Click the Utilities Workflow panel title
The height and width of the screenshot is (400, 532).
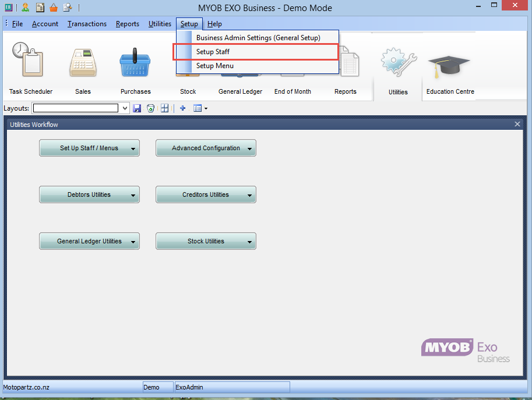tap(34, 125)
